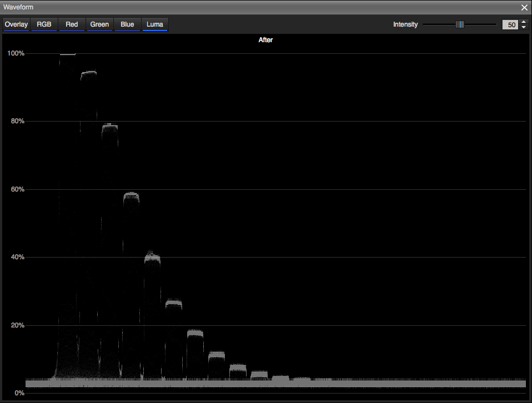
Task: Activate the Luma waveform button
Action: click(x=155, y=24)
